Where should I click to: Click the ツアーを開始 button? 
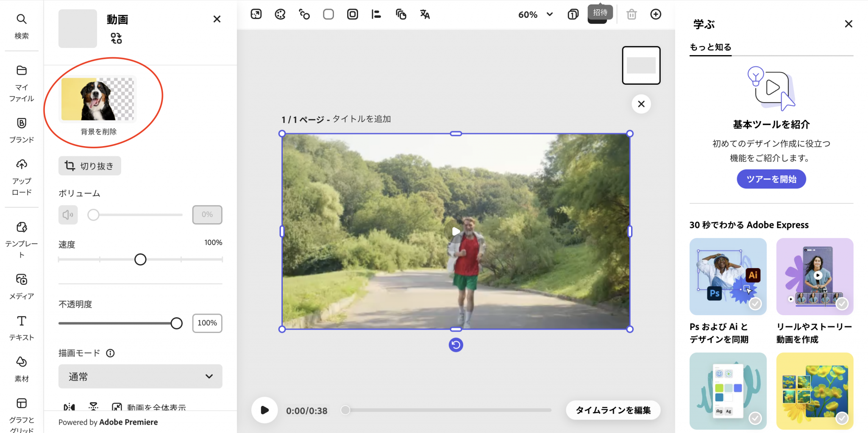(x=771, y=179)
